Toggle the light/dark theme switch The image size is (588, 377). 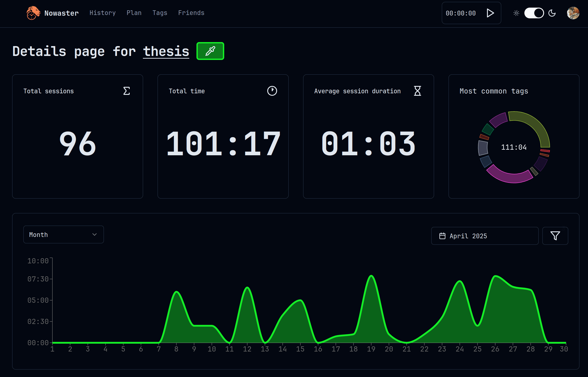[534, 13]
